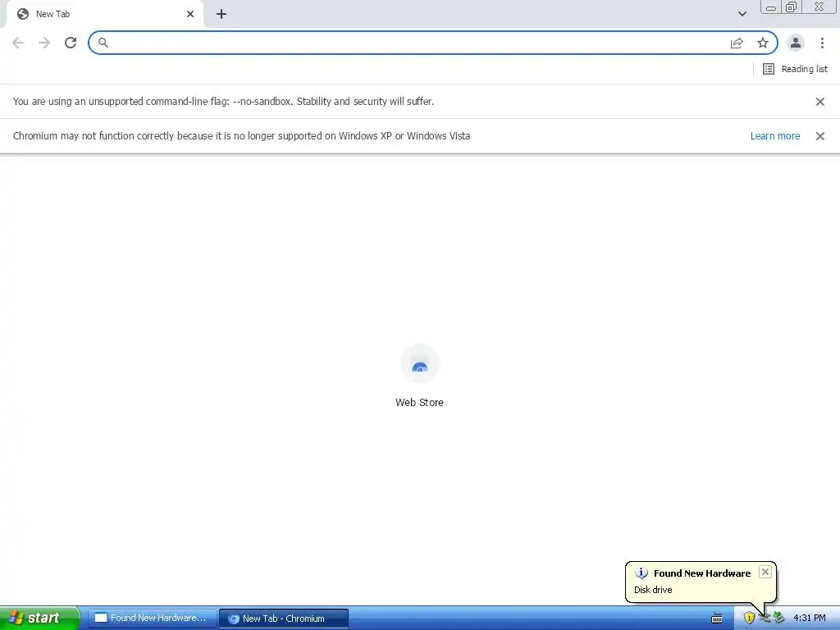Click the Forward navigation arrow
The image size is (840, 630).
click(44, 43)
